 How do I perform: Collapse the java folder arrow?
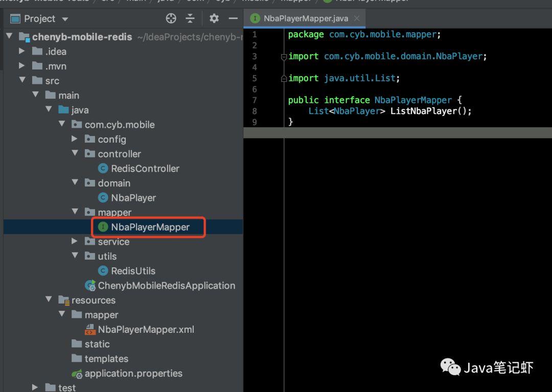tap(49, 109)
